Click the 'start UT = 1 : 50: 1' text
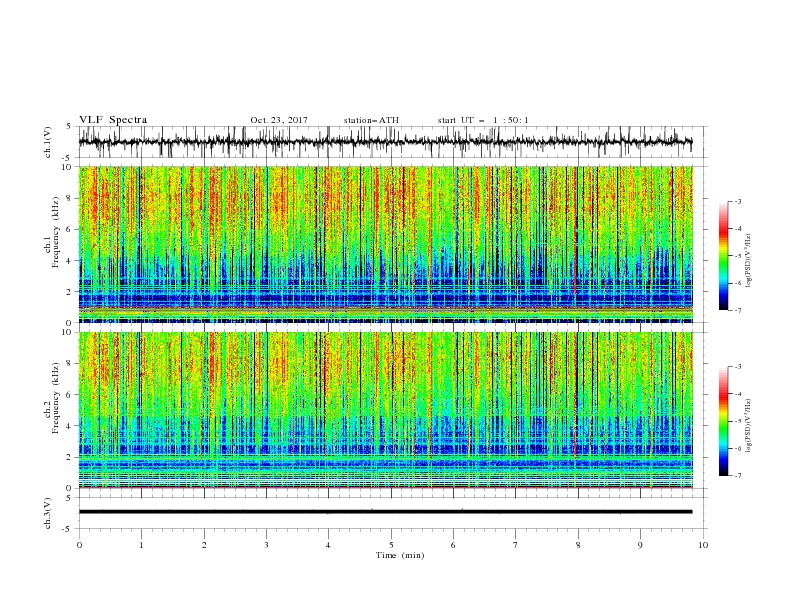 coord(483,120)
